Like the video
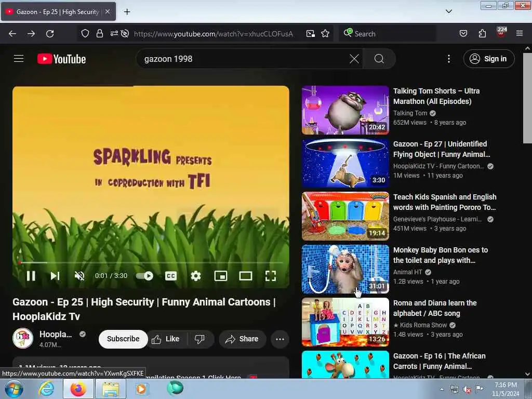This screenshot has width=532, height=399. [x=166, y=339]
